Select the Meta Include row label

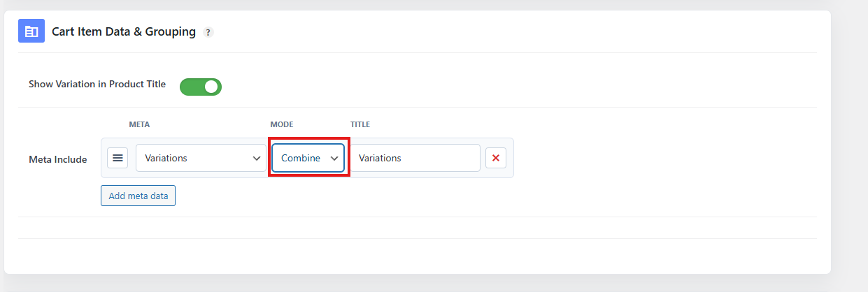(58, 159)
